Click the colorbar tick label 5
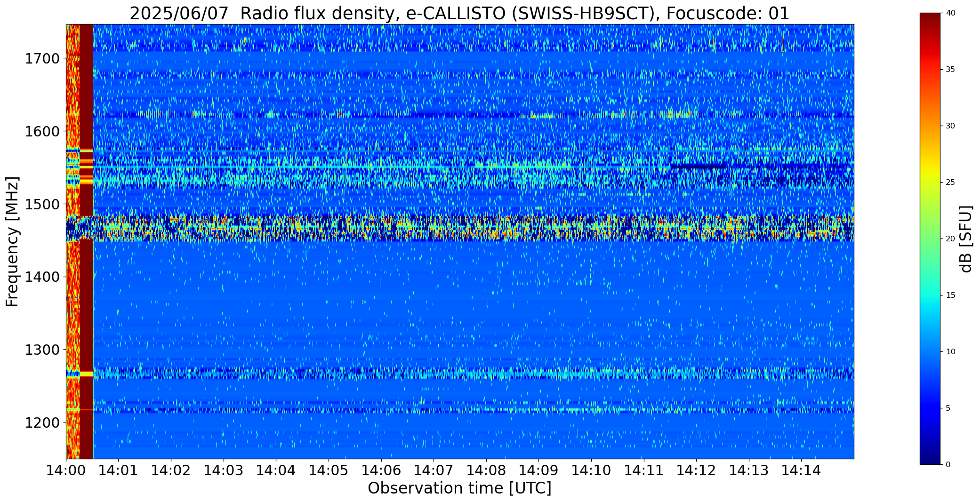 click(948, 408)
